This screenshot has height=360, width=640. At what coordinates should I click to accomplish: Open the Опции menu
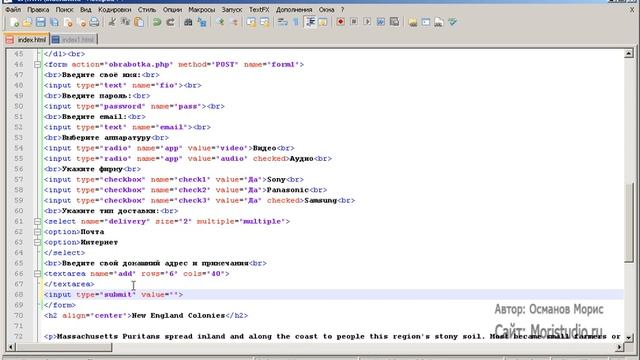tap(172, 9)
